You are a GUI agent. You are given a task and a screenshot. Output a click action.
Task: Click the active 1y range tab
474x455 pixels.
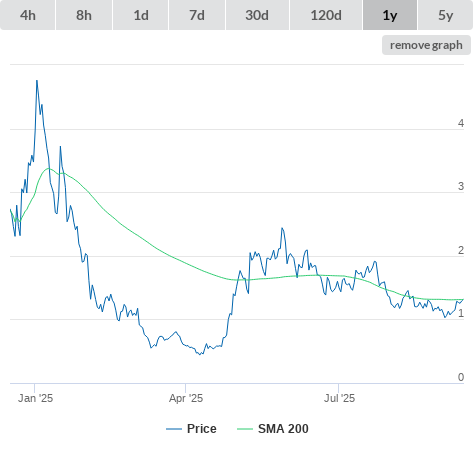click(390, 15)
